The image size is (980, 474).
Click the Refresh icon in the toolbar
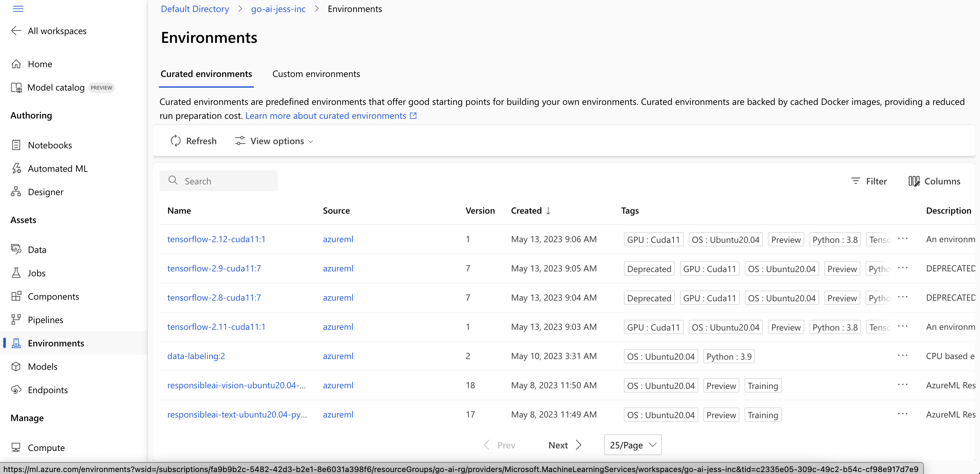175,141
